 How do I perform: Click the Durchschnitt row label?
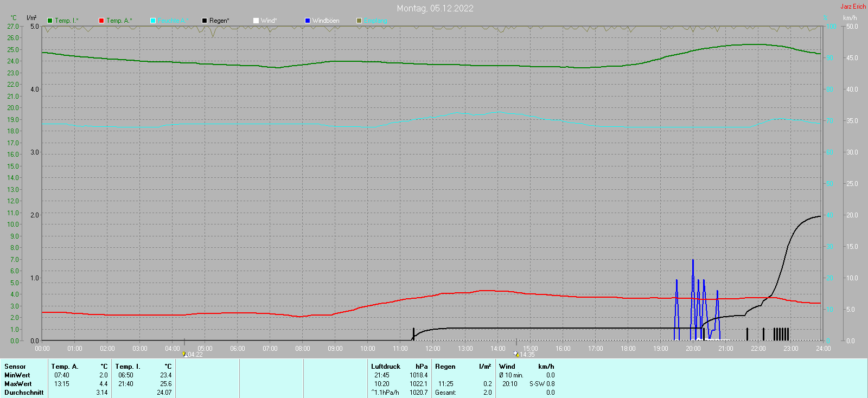coord(24,393)
